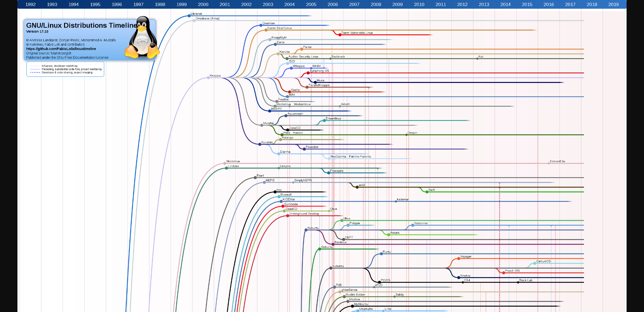Click the Parsix label
644x312 pixels.
pos(307,47)
